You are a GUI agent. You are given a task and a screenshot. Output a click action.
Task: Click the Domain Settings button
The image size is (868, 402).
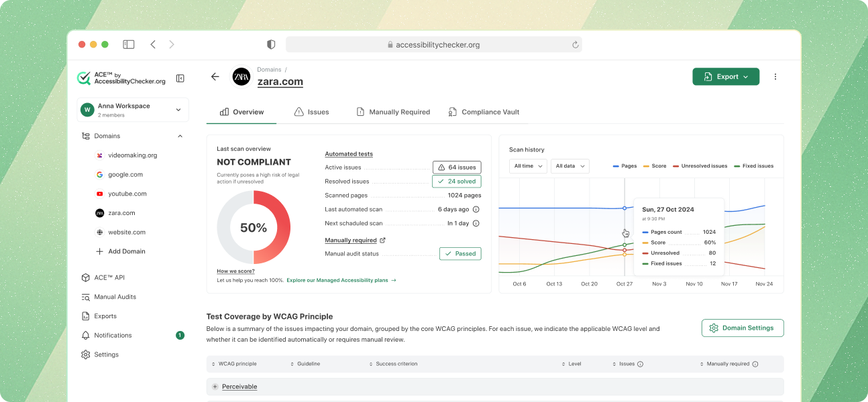tap(743, 328)
